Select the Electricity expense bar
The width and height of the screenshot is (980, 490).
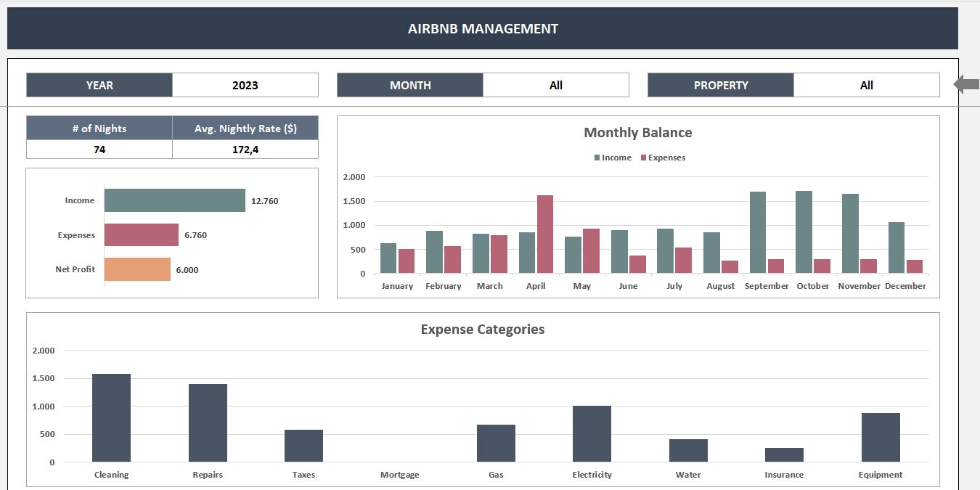point(592,434)
